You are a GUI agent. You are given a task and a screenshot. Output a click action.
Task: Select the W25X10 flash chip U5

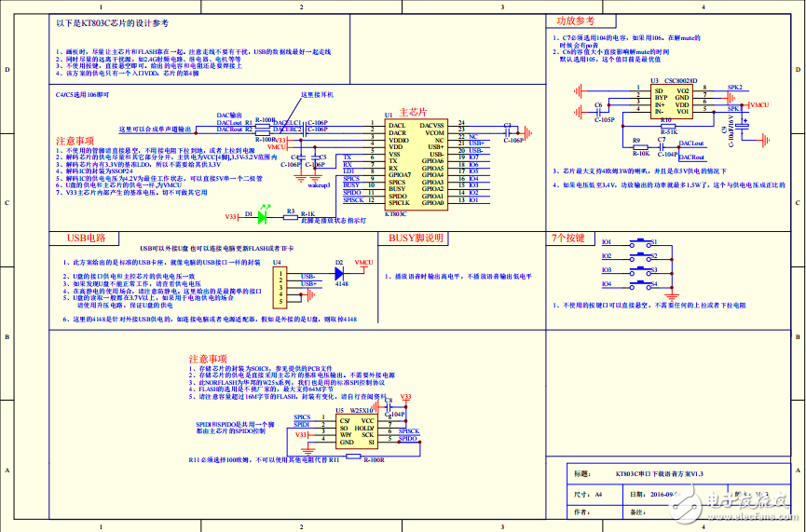356,431
